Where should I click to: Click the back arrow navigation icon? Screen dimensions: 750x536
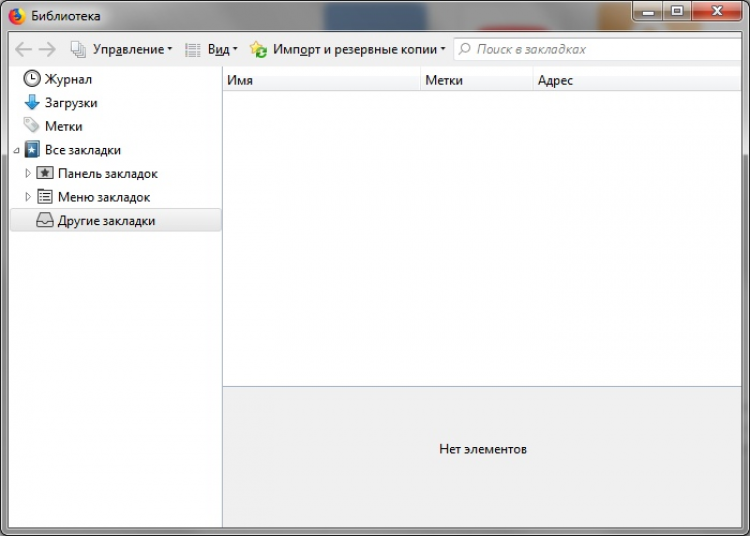23,49
